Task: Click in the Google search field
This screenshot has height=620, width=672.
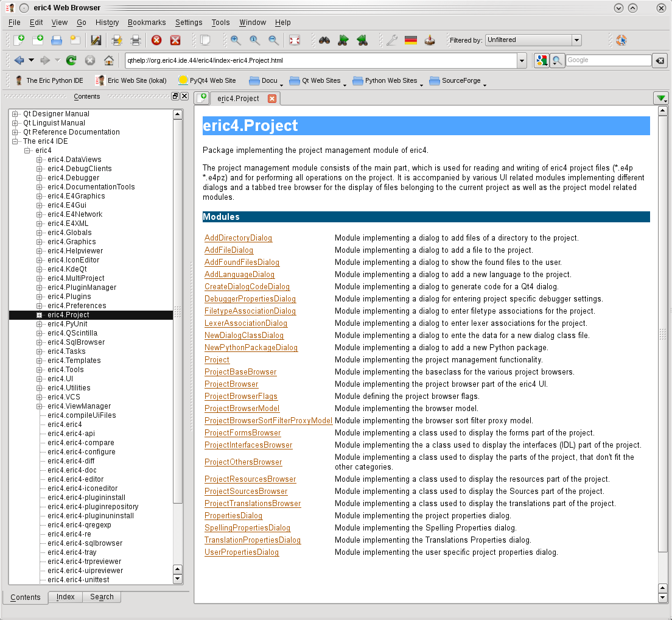Action: (607, 60)
